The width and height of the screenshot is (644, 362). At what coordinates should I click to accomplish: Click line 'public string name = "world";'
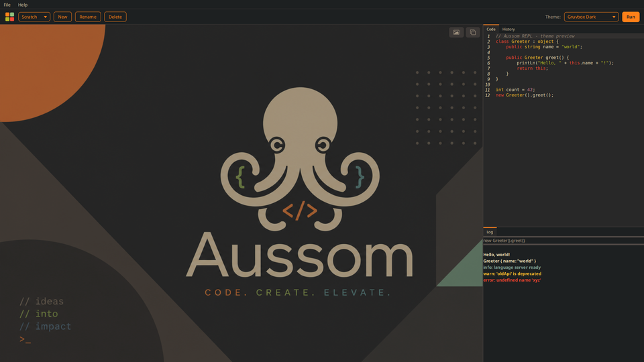[544, 47]
